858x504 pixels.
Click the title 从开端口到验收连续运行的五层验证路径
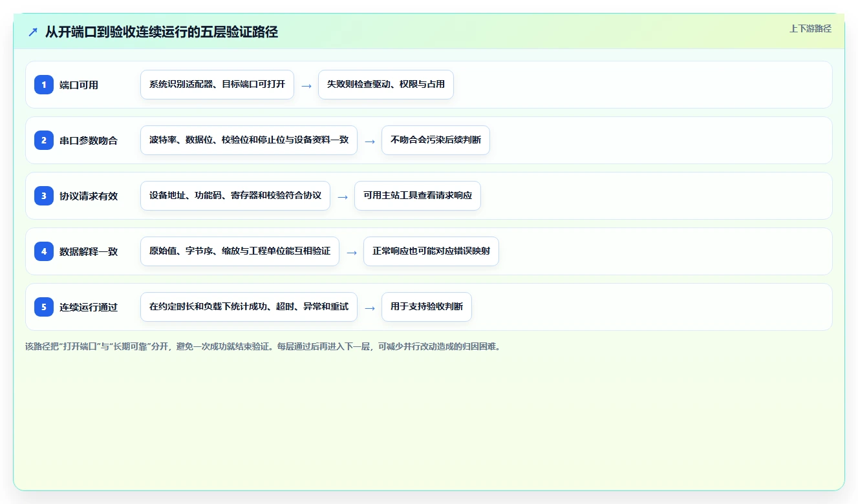coord(162,32)
